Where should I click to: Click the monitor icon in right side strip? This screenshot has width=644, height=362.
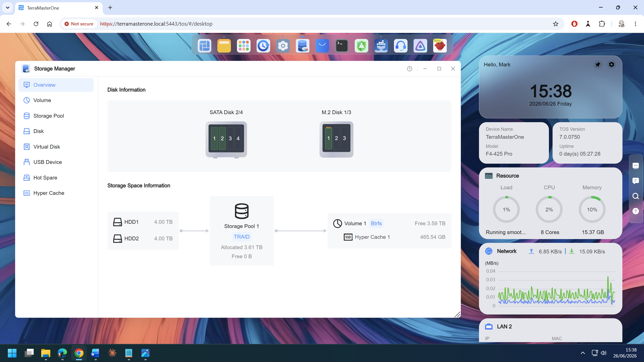tap(636, 166)
